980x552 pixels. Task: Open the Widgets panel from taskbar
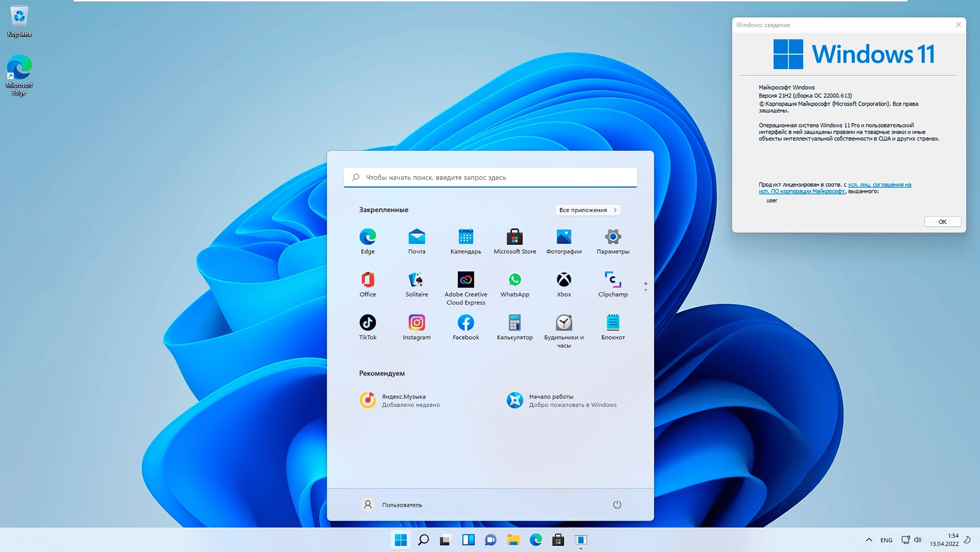[x=468, y=540]
